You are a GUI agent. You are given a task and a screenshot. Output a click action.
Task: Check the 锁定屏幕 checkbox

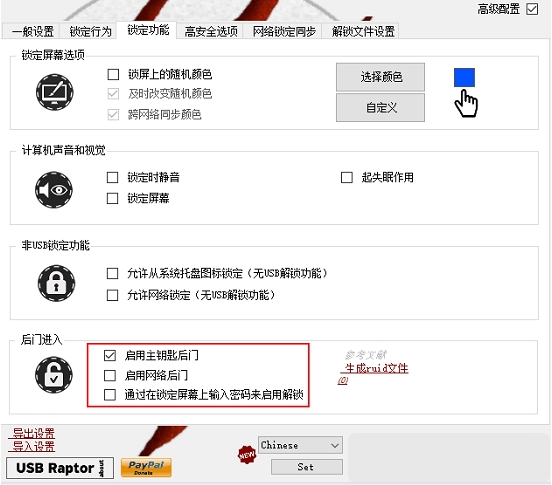(112, 198)
